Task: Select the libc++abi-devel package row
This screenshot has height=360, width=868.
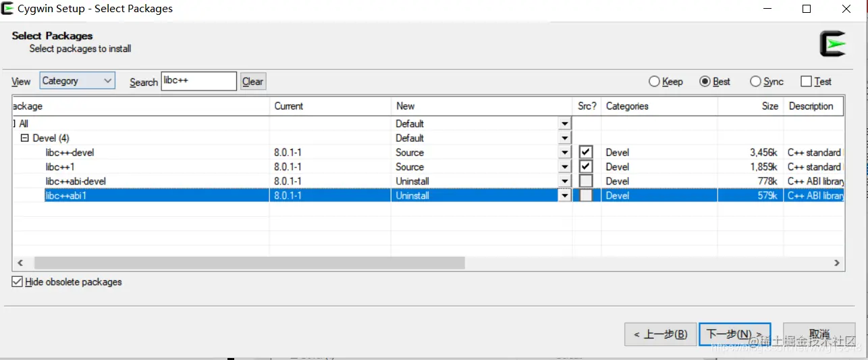Action: point(428,181)
